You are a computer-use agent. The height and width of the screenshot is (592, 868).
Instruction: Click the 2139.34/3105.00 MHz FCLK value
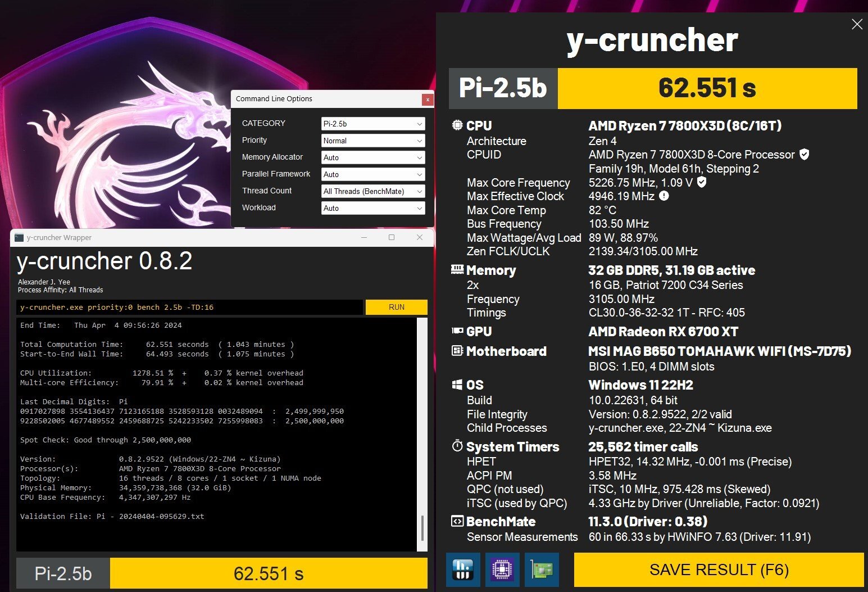(x=643, y=251)
